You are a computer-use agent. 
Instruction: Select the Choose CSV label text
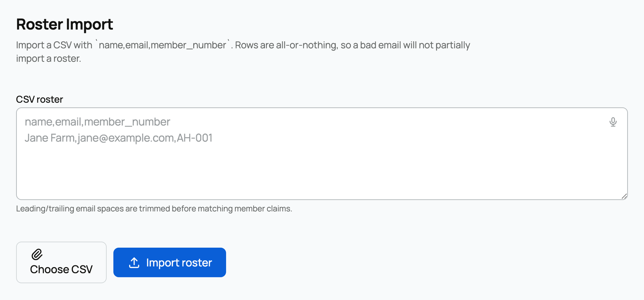pos(61,269)
